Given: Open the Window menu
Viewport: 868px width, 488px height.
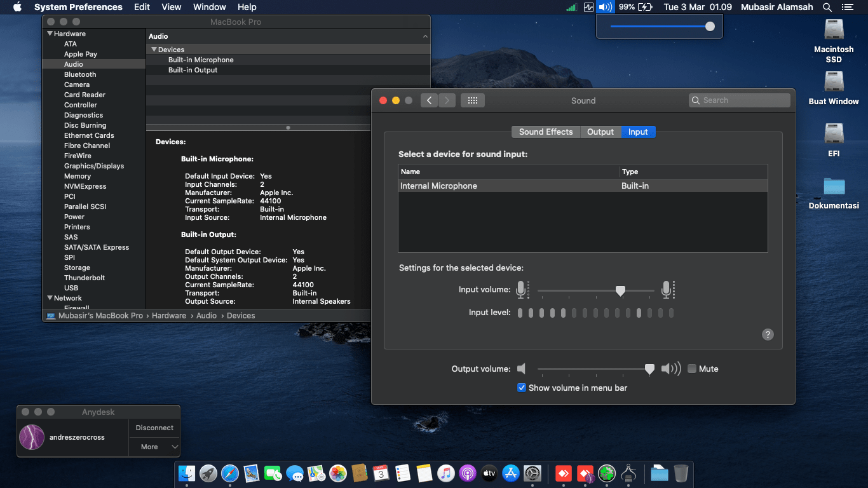Looking at the screenshot, I should (x=209, y=7).
